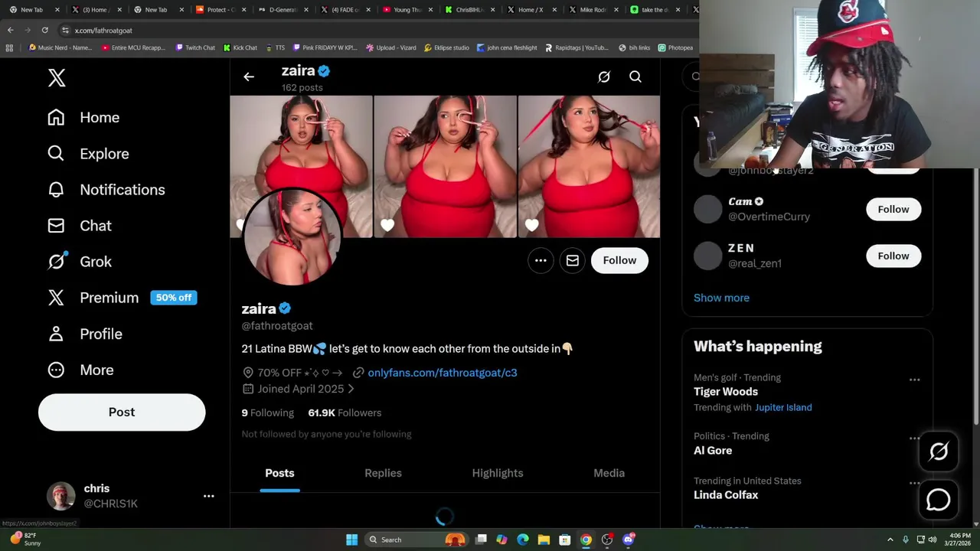This screenshot has height=551, width=980.
Task: Click the back arrow next to zaira
Action: coord(249,77)
